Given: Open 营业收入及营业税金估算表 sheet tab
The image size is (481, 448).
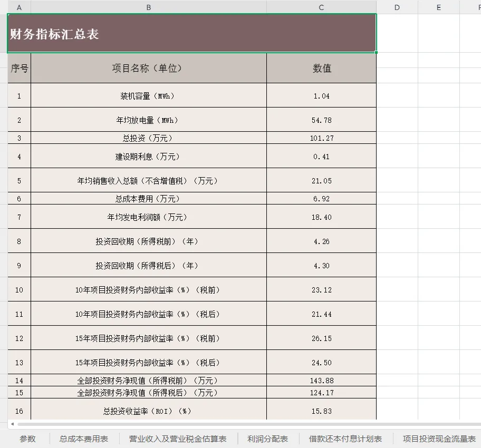Looking at the screenshot, I should [178, 439].
